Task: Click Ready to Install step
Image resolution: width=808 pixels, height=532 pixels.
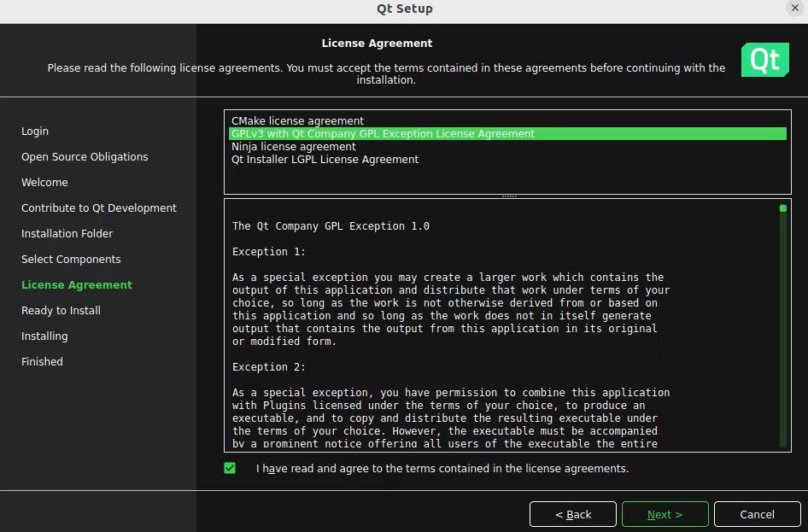Action: pos(61,311)
